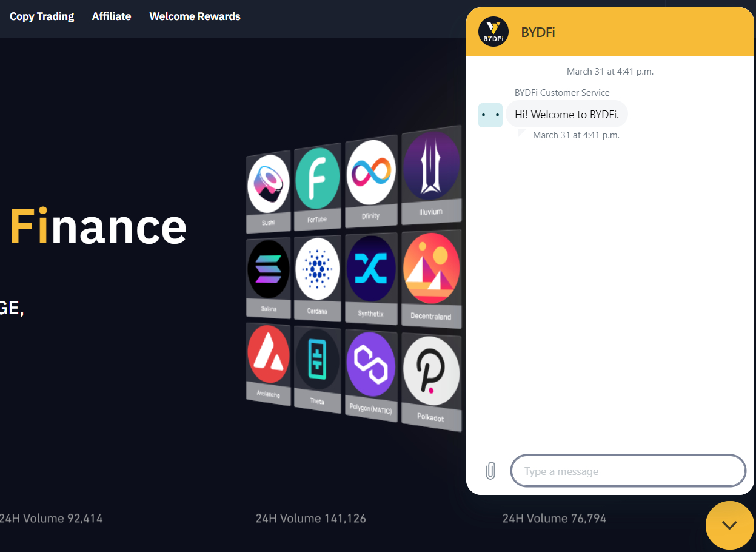Click the customer service bot avatar
The width and height of the screenshot is (756, 552).
[x=490, y=115]
